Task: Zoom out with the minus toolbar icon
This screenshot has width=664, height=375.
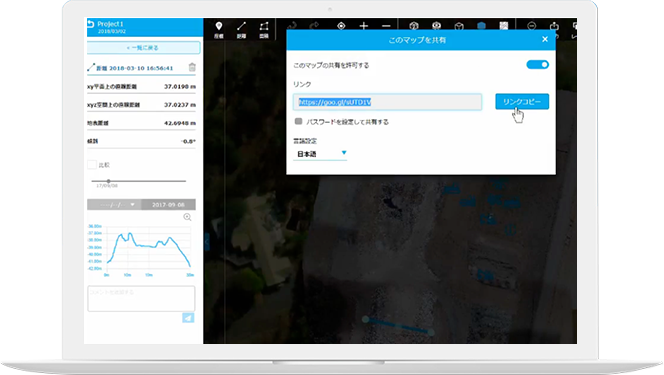Action: 386,26
